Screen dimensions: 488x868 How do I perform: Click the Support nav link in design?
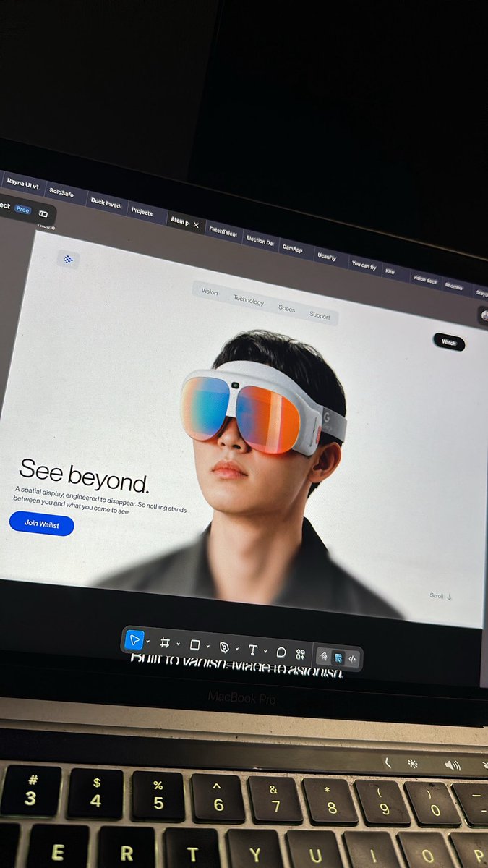point(320,315)
